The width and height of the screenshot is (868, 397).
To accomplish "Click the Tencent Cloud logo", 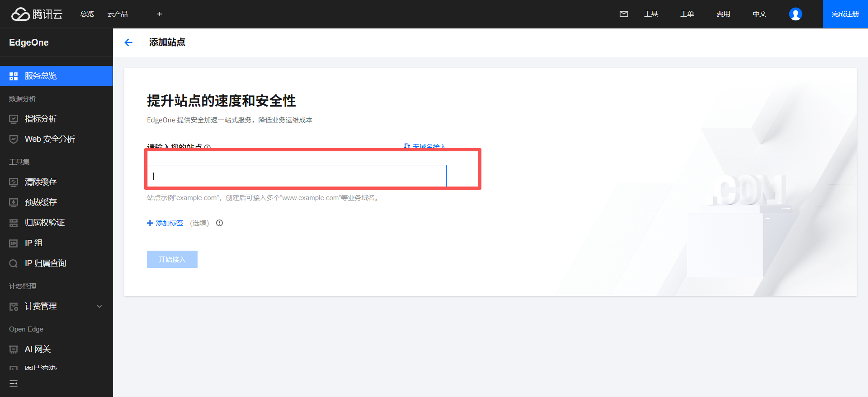I will [x=37, y=14].
